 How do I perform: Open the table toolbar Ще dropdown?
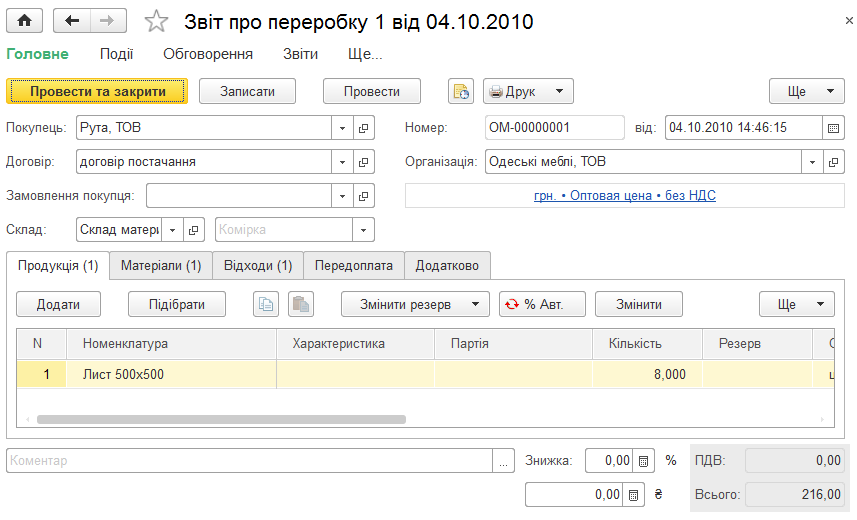(797, 304)
